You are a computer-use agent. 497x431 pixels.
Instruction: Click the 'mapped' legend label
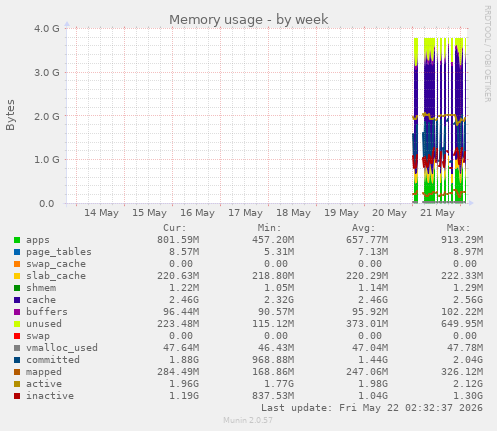(44, 372)
